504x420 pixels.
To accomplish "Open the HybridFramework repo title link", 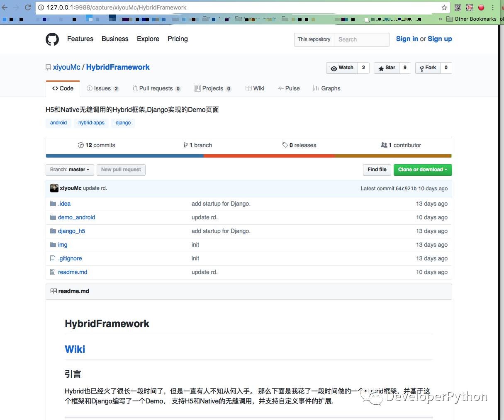I will coord(118,67).
